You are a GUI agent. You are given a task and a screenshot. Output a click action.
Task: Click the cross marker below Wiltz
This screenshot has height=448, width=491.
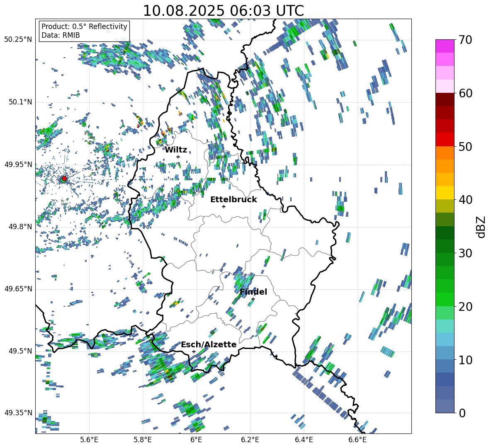click(178, 157)
